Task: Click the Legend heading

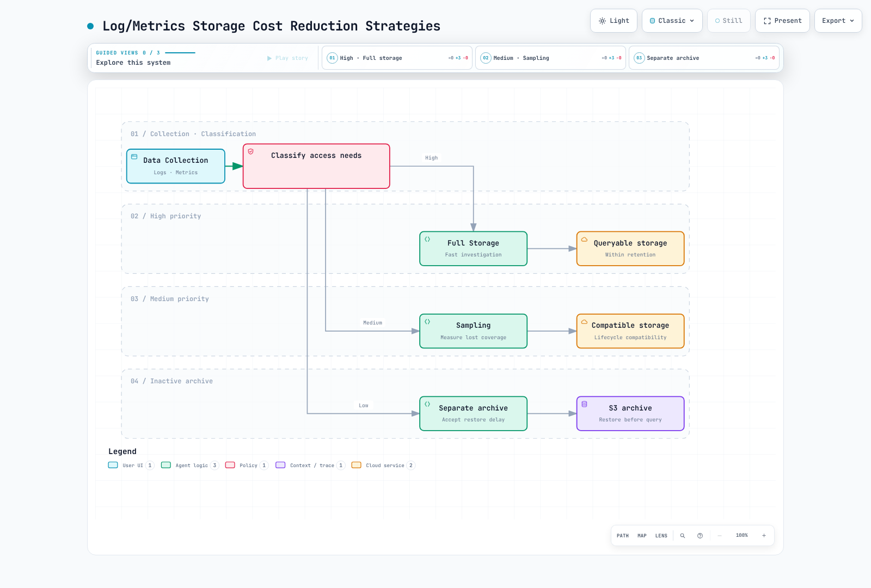Action: 122,451
